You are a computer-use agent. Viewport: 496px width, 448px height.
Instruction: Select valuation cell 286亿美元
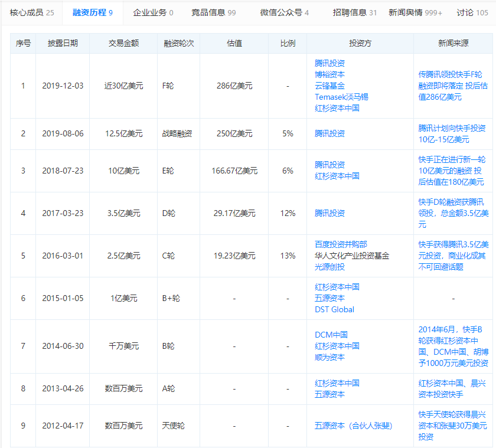tap(234, 86)
